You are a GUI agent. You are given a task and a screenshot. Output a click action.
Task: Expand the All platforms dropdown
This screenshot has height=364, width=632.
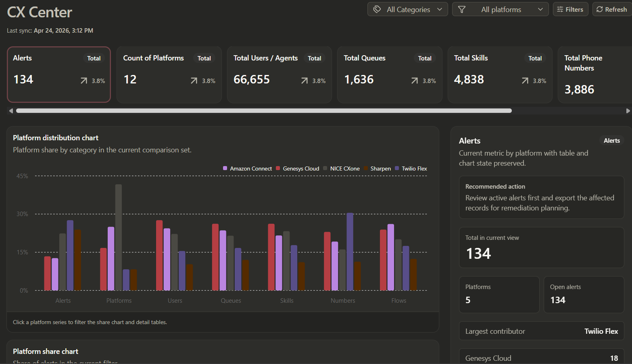[501, 9]
